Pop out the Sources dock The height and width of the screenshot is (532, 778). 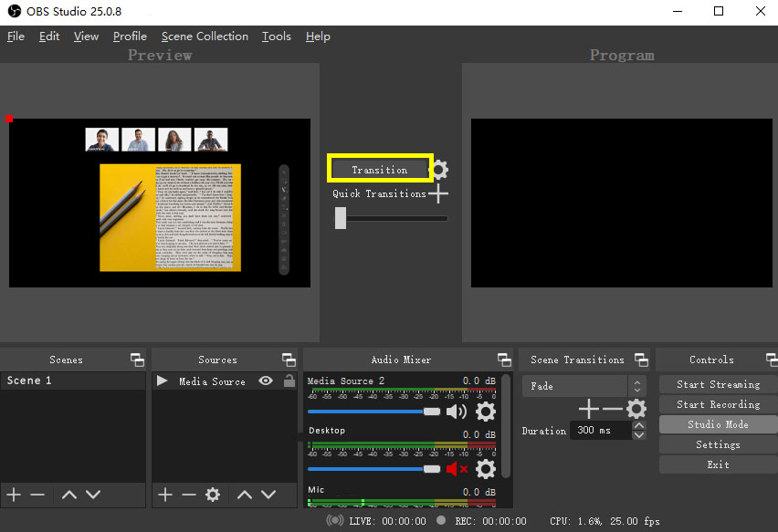click(x=289, y=360)
